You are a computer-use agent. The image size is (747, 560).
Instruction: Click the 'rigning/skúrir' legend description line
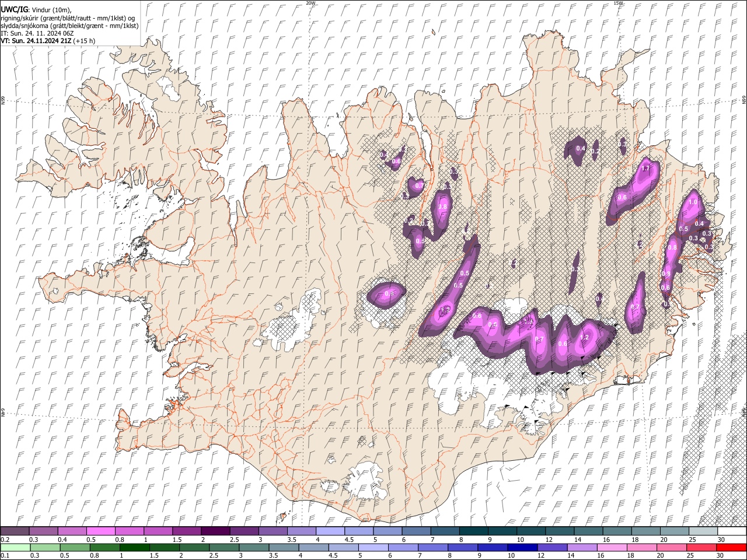(68, 17)
